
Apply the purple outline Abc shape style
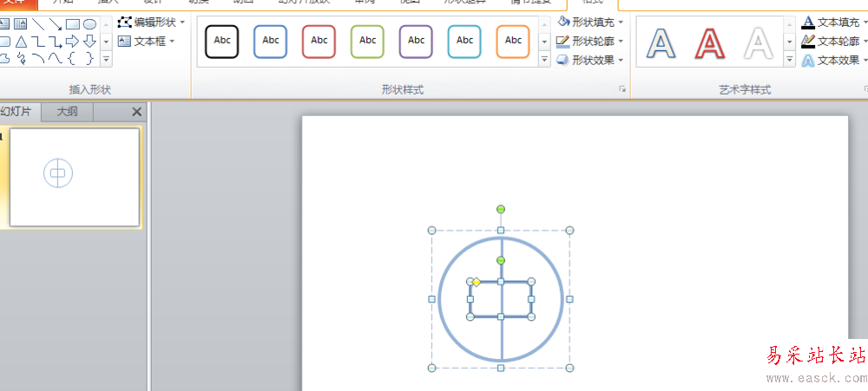pos(416,42)
